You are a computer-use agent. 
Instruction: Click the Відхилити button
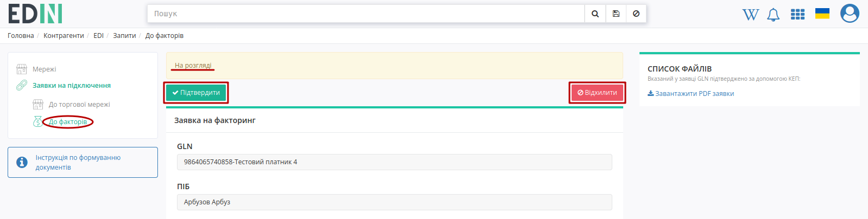click(597, 93)
